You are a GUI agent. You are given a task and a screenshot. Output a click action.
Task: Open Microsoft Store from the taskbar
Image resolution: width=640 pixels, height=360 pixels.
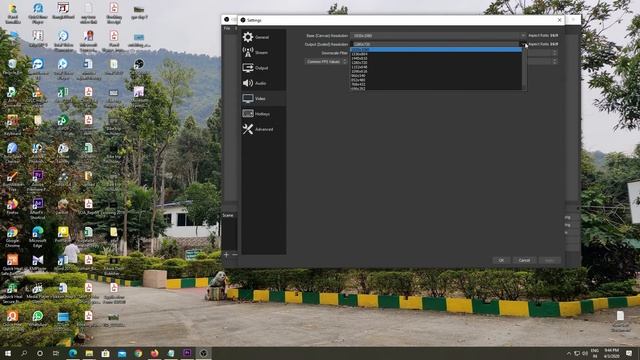point(105,353)
